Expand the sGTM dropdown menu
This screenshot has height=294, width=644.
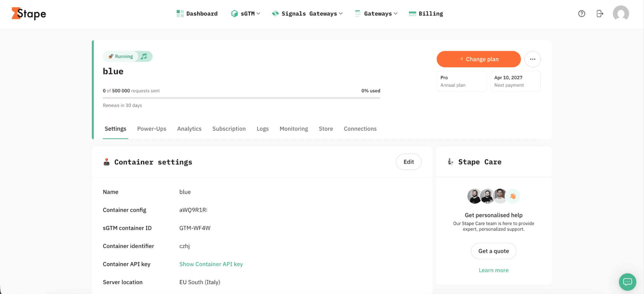246,14
